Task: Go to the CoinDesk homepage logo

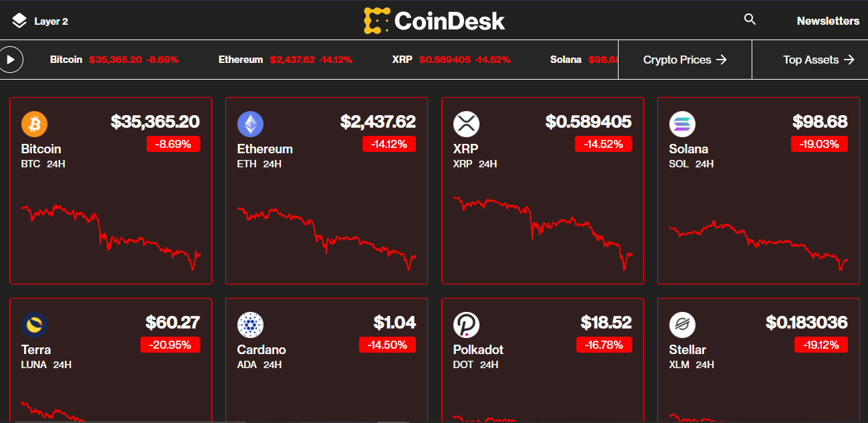Action: [434, 21]
